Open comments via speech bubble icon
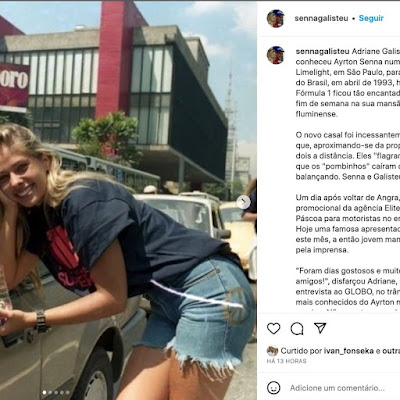Screen dimensions: 400x400 tap(297, 329)
